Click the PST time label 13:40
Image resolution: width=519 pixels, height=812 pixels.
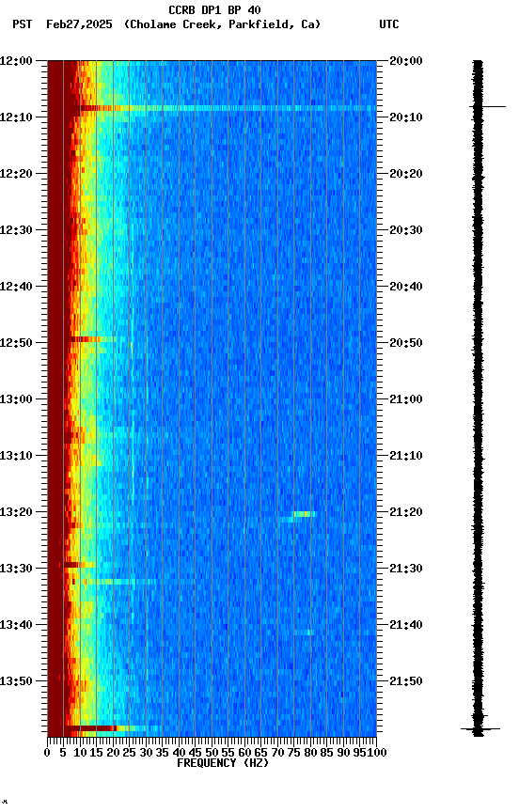click(16, 625)
